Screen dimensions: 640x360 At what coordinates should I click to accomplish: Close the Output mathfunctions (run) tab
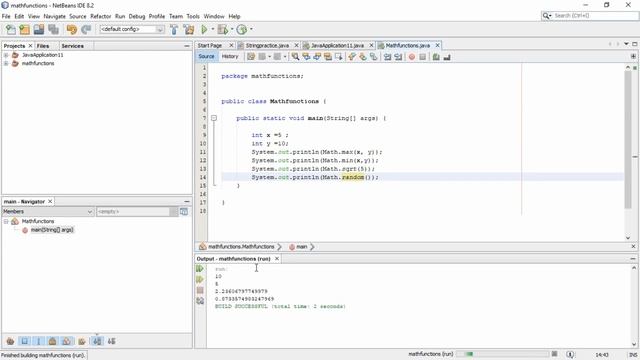pyautogui.click(x=277, y=259)
